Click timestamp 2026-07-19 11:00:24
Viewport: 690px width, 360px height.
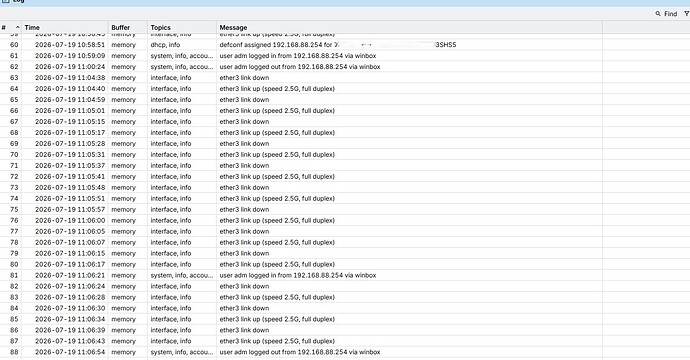click(x=70, y=66)
